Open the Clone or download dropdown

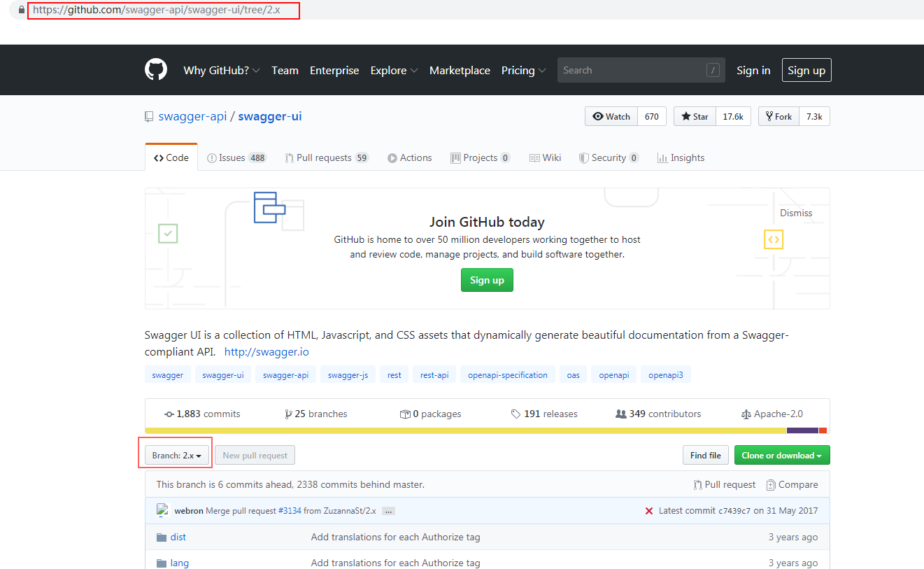pos(781,455)
